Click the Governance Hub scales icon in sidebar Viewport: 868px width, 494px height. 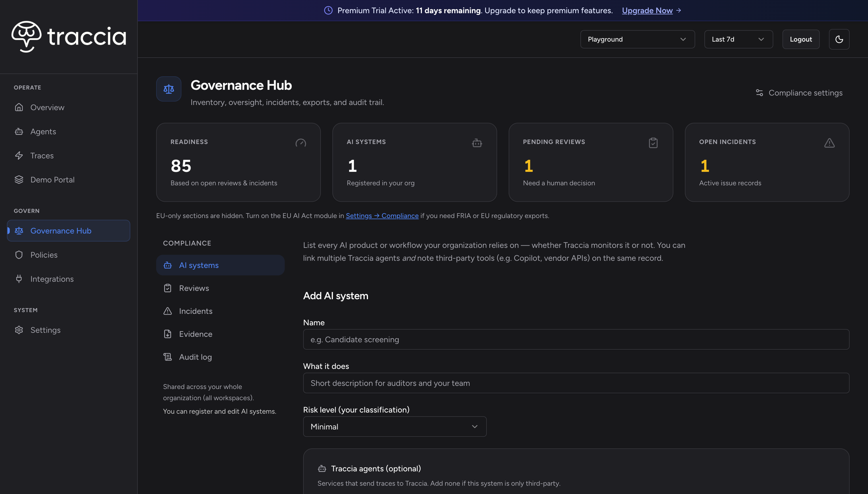click(19, 231)
